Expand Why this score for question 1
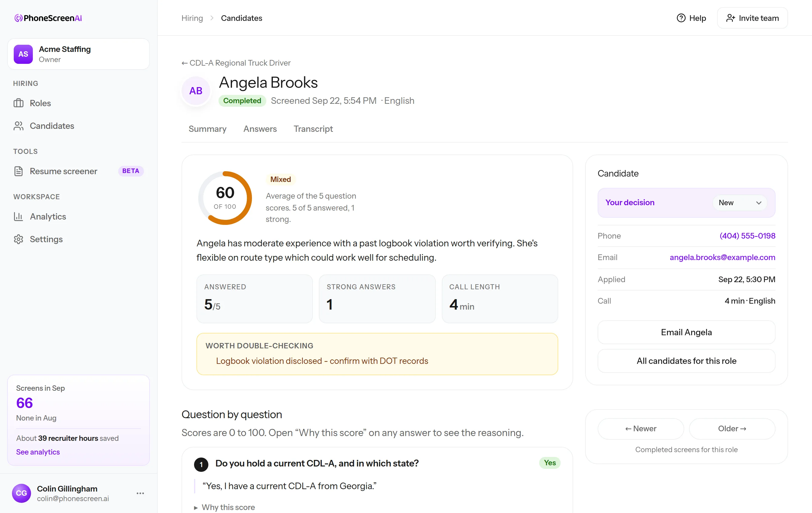The image size is (812, 513). 224,507
